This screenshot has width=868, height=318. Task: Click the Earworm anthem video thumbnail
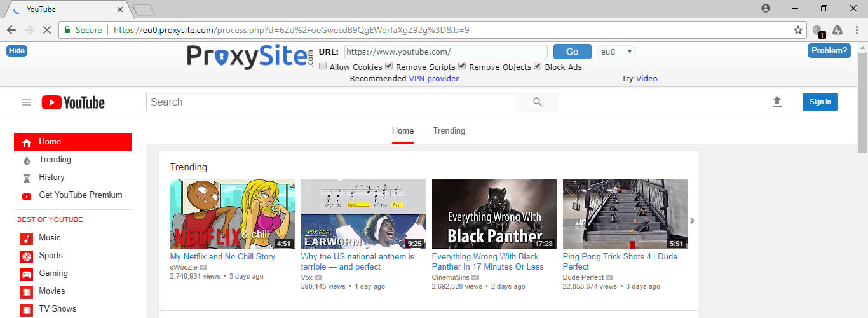coord(363,214)
